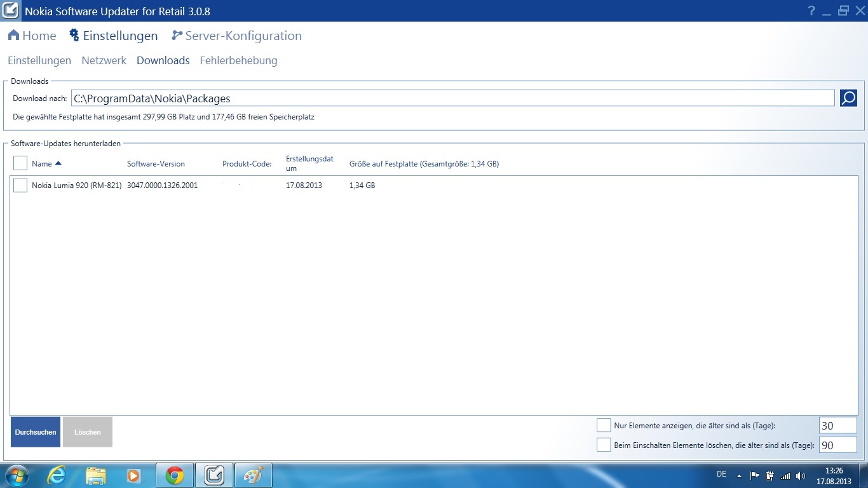Click Nokia Software Updater taskbar icon
Viewport: 868px width, 488px height.
pyautogui.click(x=214, y=475)
